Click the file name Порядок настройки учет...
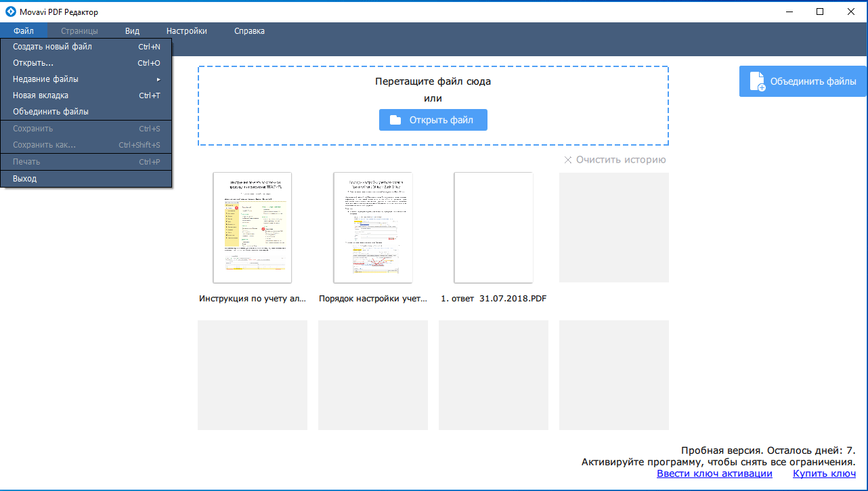Viewport: 868px width, 491px height. (373, 299)
